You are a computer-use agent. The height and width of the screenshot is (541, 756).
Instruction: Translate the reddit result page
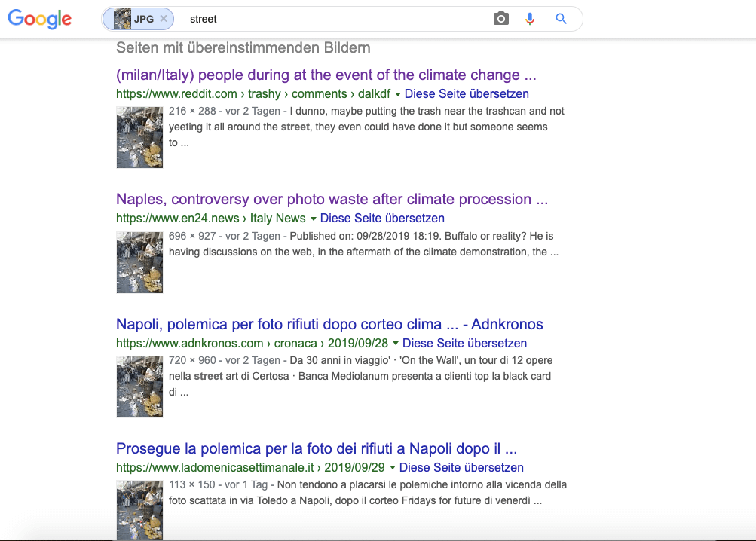pyautogui.click(x=467, y=93)
